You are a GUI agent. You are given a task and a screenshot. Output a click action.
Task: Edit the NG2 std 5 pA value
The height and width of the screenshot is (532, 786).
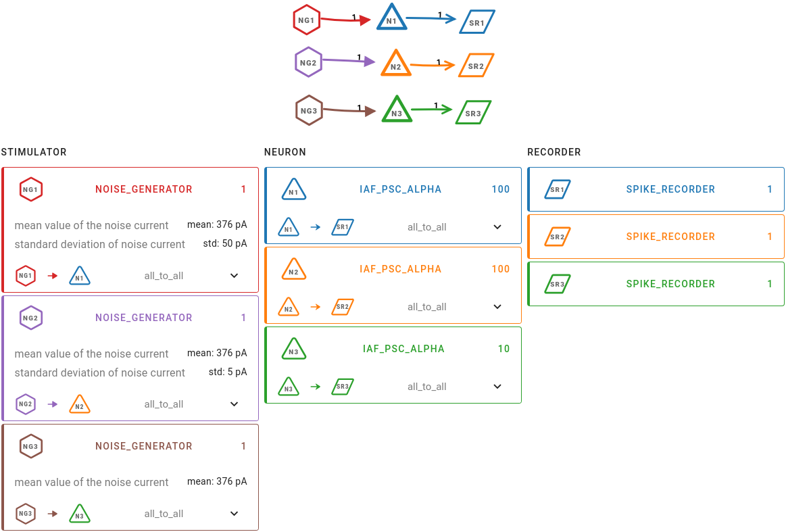tap(228, 372)
